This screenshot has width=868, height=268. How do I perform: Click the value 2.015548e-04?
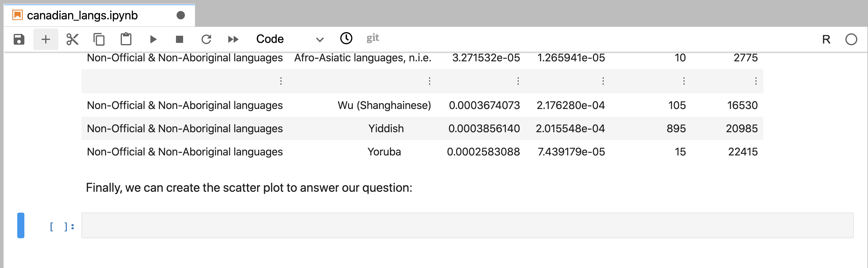[570, 129]
